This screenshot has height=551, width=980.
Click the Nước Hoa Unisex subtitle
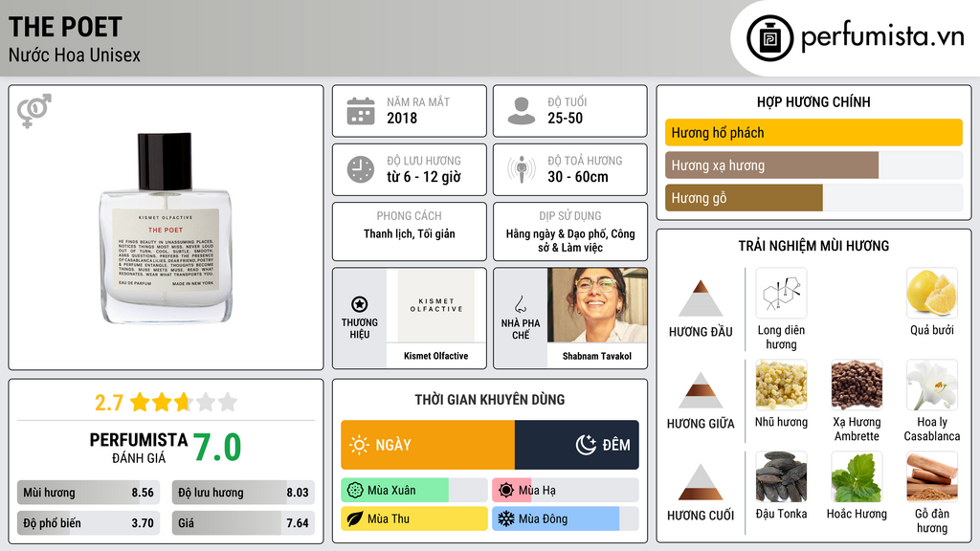coord(75,55)
